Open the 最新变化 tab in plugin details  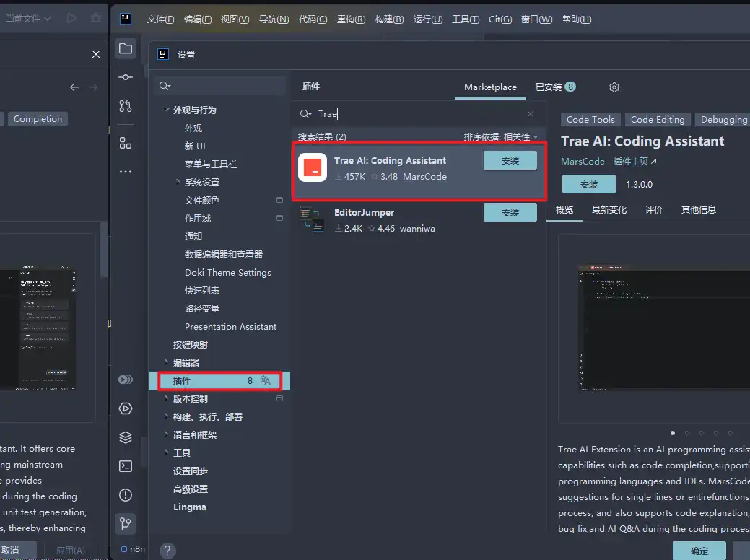[x=609, y=209]
